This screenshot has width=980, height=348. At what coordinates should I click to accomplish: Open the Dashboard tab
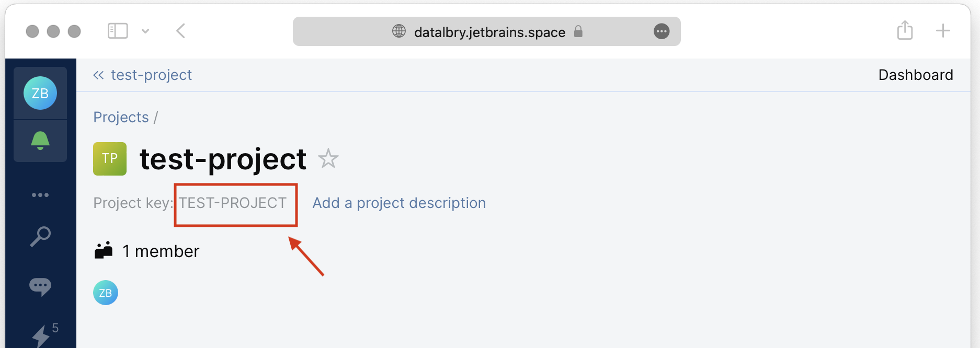pos(915,75)
